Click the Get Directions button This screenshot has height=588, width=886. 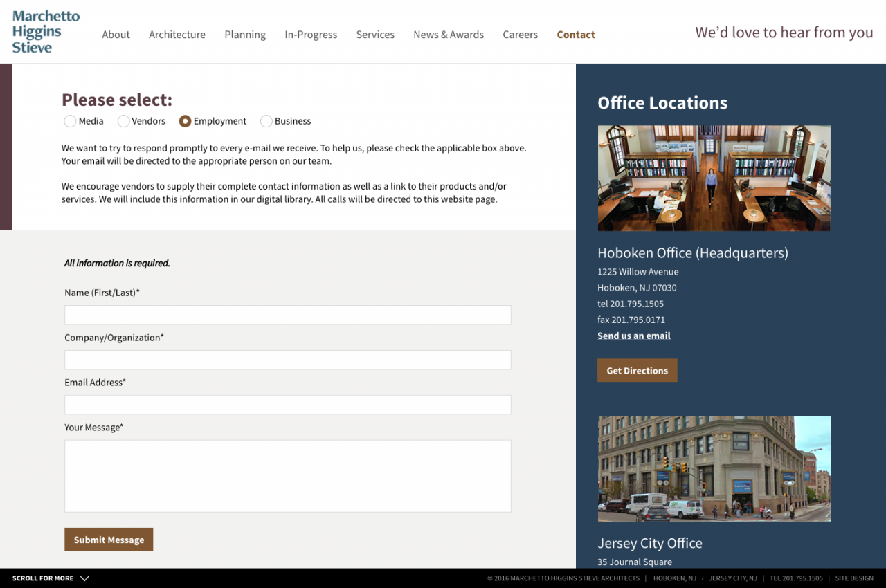(x=638, y=370)
